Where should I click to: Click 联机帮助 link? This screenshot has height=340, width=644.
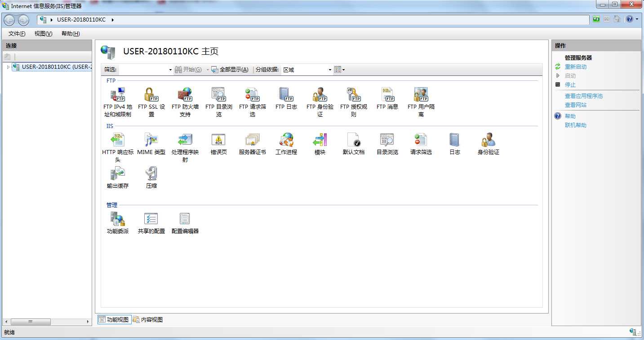click(x=576, y=125)
